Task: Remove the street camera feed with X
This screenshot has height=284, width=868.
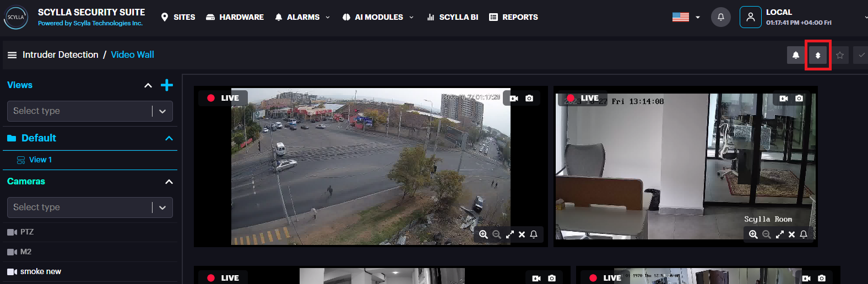Action: coord(522,234)
